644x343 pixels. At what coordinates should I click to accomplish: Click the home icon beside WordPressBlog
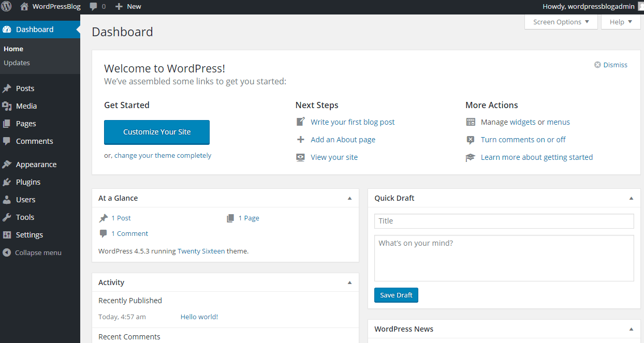tap(24, 6)
